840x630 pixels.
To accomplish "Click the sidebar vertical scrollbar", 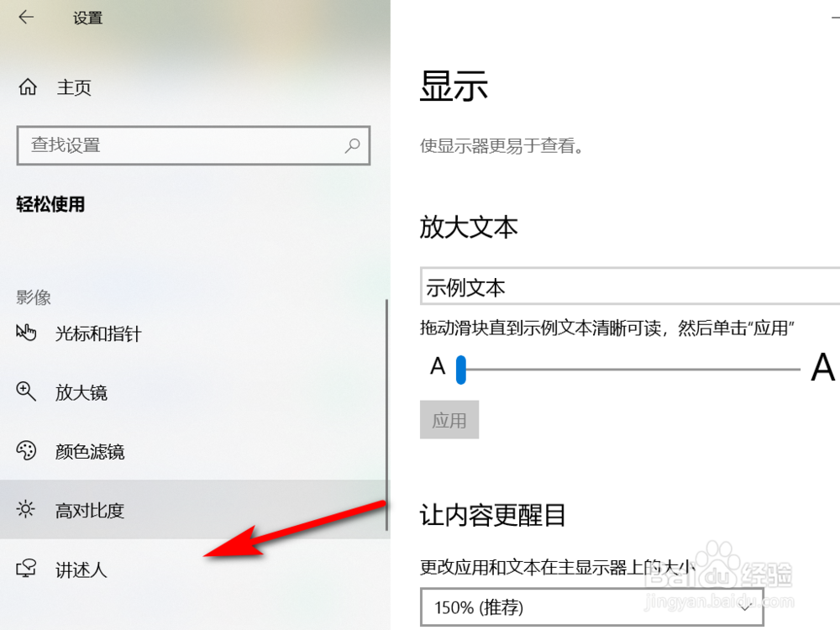I will (386, 415).
